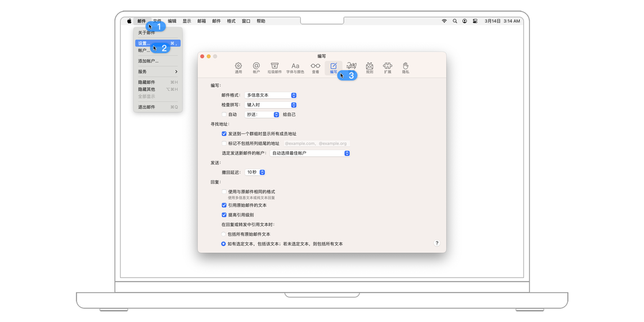Enable 标记不包括所列结尾的地址 checkbox

[224, 143]
